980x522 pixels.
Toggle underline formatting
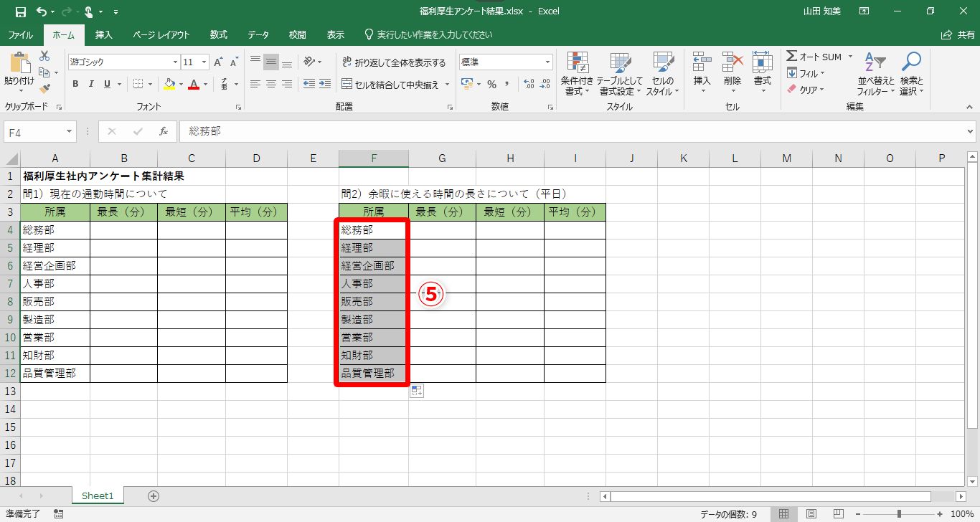(108, 84)
